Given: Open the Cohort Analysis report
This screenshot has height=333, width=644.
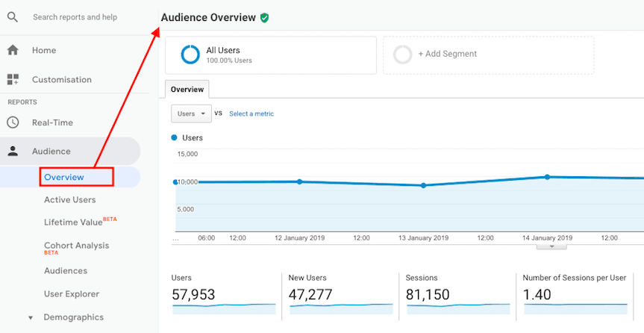Looking at the screenshot, I should [x=76, y=246].
